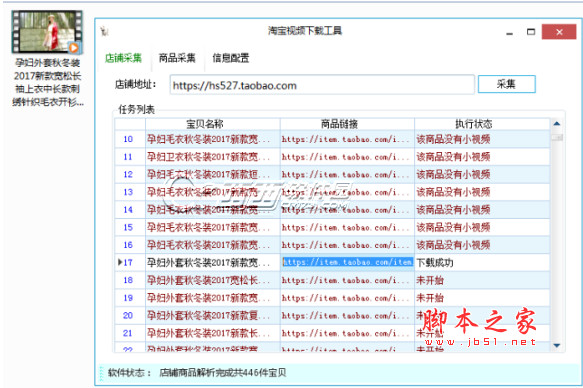This screenshot has width=583, height=388.
Task: Click the product link in row 19
Action: 347,298
